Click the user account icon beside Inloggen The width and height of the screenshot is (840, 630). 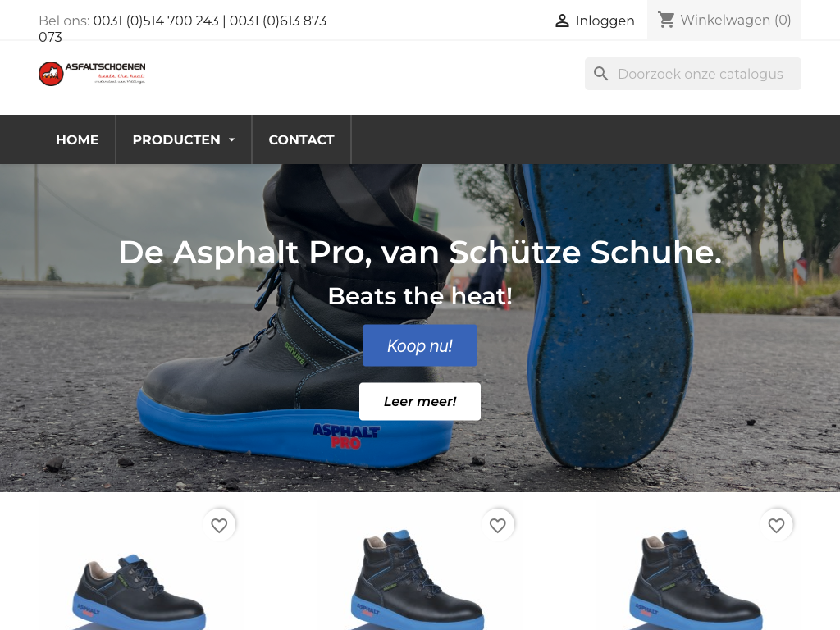pos(561,21)
